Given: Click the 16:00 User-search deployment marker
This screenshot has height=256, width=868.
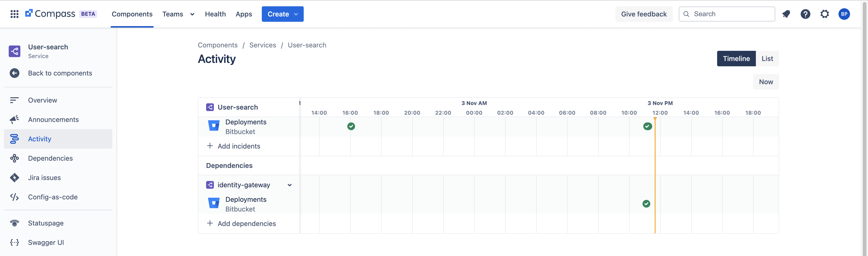Looking at the screenshot, I should (x=351, y=126).
